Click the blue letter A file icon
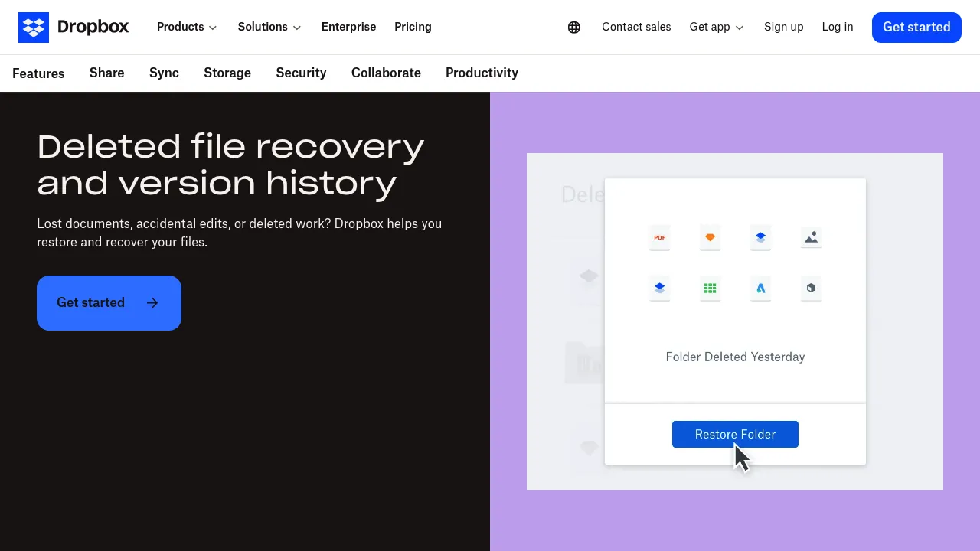This screenshot has width=980, height=551. tap(761, 288)
